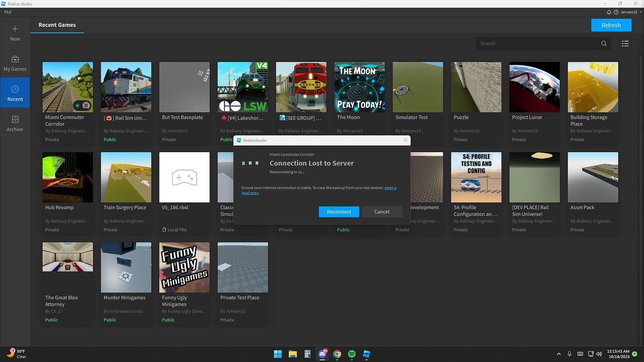Open the Archive sidebar section
The width and height of the screenshot is (644, 362).
point(15,123)
